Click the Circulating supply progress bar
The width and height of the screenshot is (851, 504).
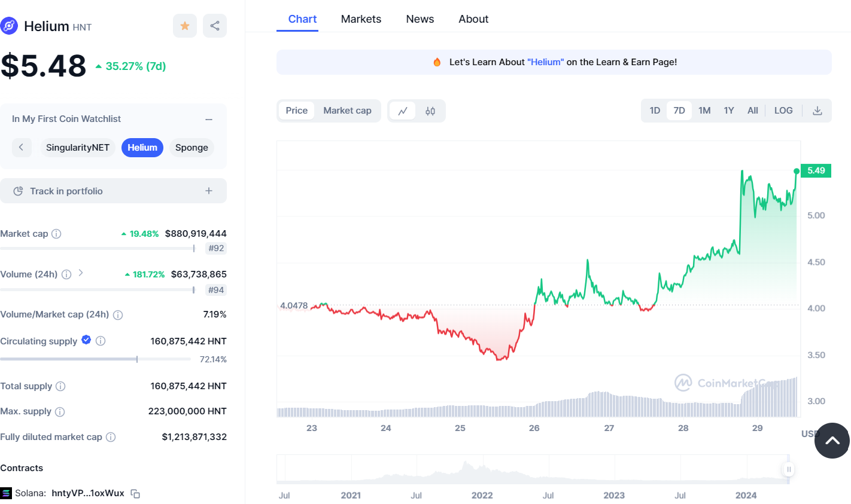[96, 359]
